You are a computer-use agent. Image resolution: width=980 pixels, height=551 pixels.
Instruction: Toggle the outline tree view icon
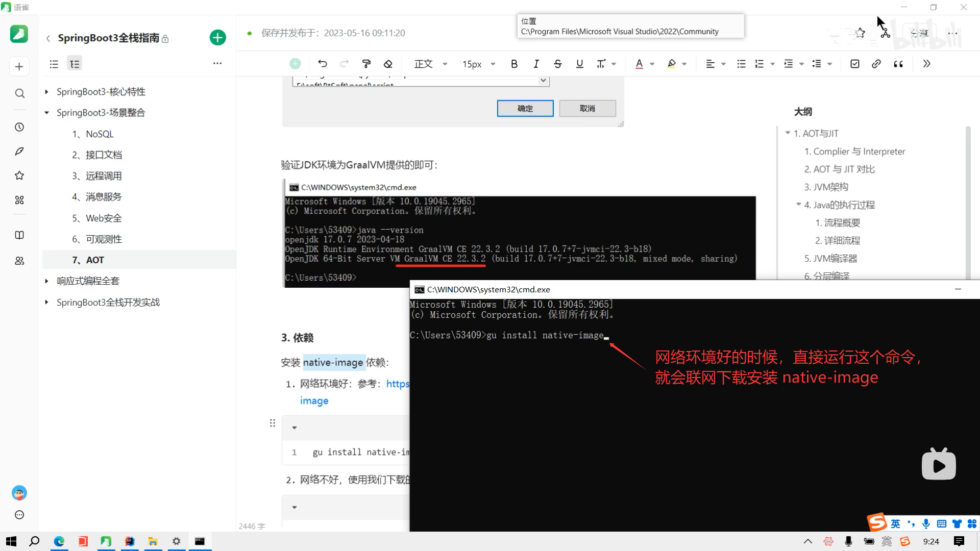tap(75, 64)
